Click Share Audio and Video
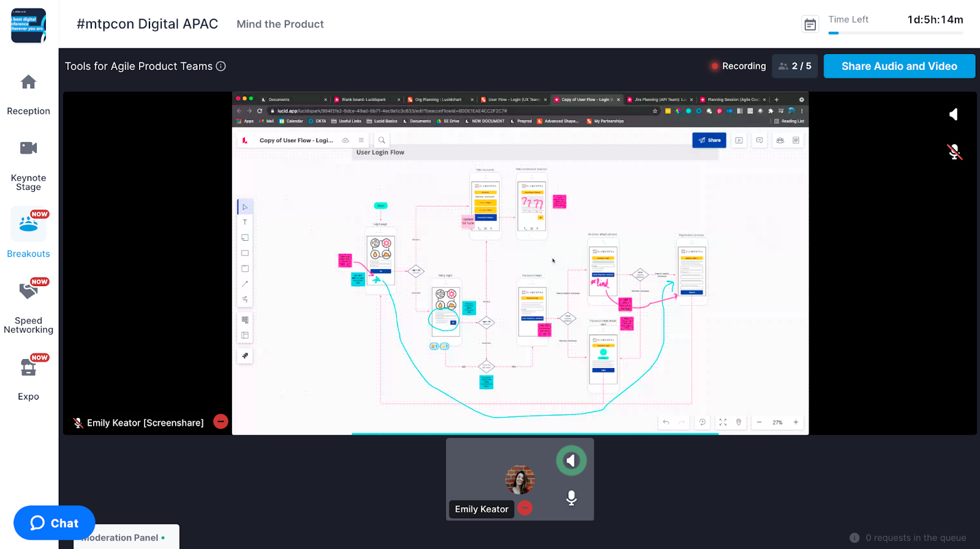Viewport: 980px width, 549px height. [899, 66]
